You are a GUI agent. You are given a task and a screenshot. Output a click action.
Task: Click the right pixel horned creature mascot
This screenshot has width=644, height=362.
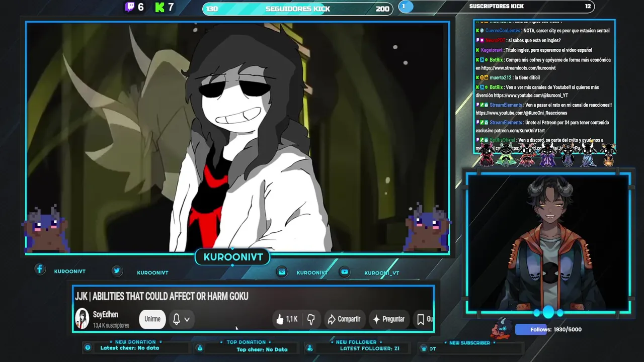(427, 227)
